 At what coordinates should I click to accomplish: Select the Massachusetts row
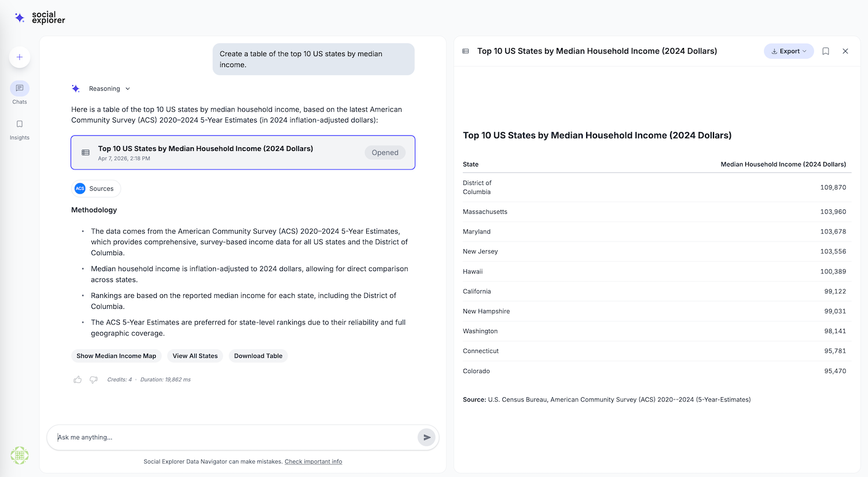[657, 212]
